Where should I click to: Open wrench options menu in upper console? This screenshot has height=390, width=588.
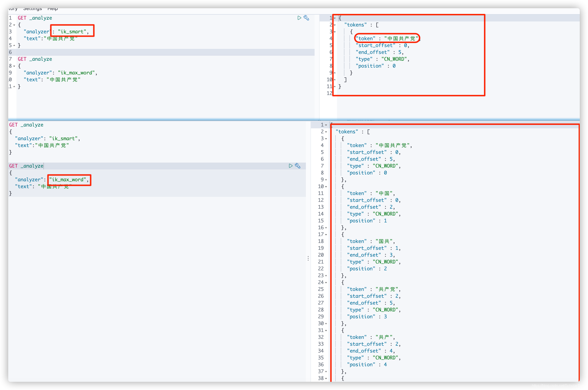click(x=306, y=18)
